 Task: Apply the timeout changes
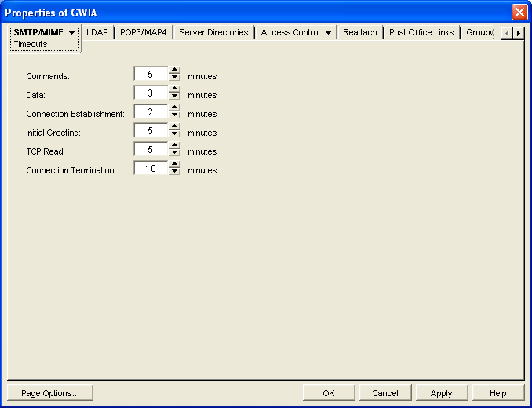[x=442, y=393]
